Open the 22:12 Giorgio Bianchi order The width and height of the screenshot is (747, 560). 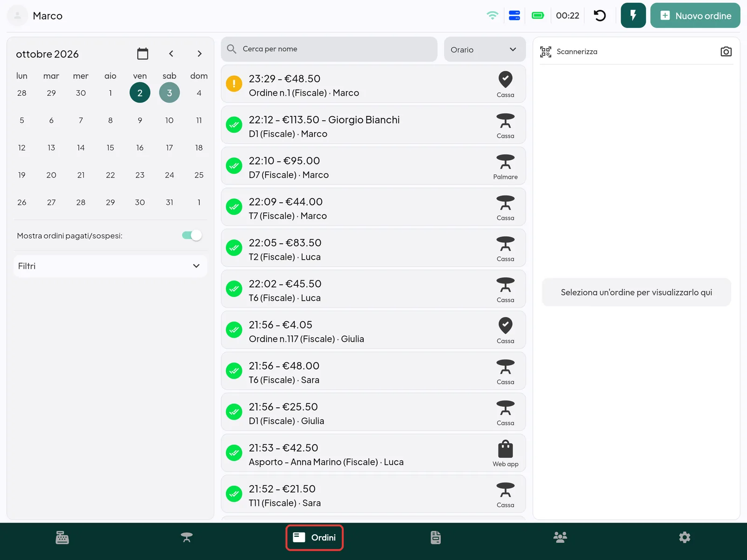click(373, 125)
